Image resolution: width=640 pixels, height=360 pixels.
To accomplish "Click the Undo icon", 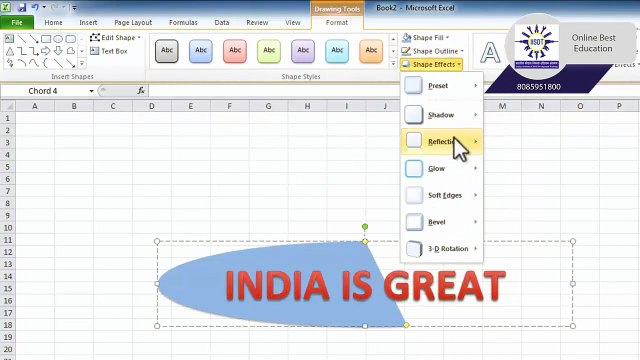I will coord(35,7).
